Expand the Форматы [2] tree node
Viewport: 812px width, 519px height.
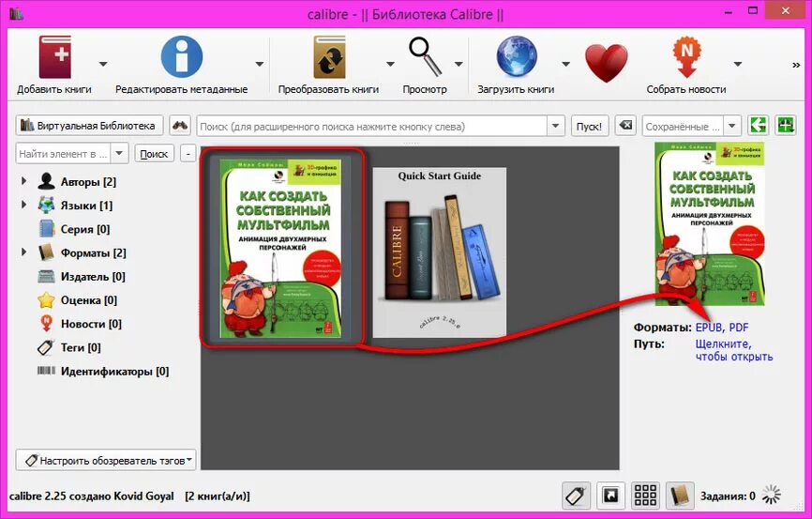[23, 252]
